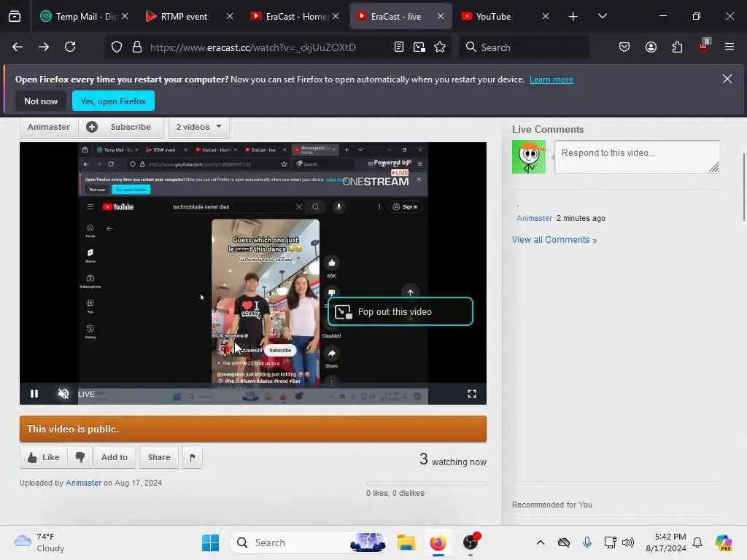Open the extensions puzzle icon
This screenshot has width=747, height=560.
coord(677,47)
